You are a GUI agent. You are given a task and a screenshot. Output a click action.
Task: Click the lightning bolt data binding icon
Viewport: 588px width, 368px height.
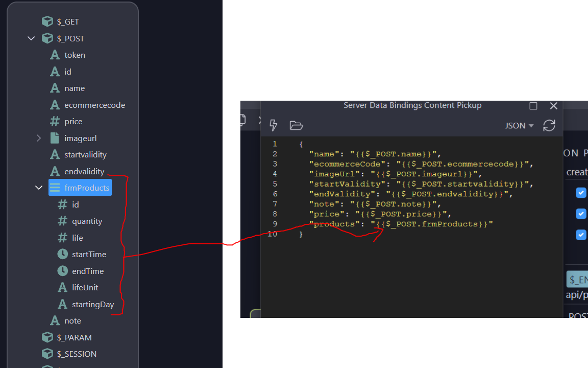tap(274, 125)
